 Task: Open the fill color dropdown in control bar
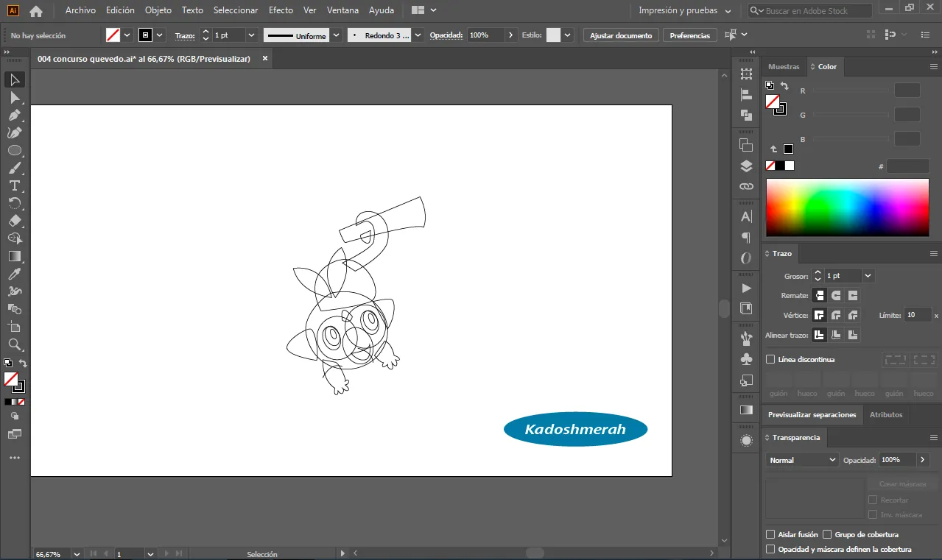(127, 35)
